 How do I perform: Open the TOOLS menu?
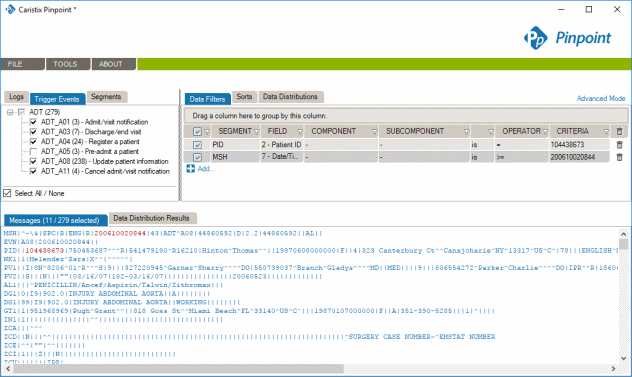[x=68, y=64]
